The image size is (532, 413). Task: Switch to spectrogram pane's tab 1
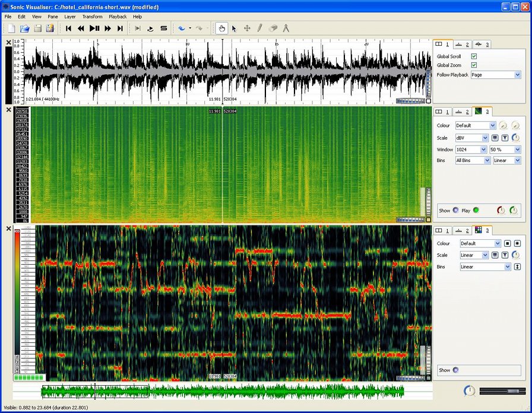(442, 112)
